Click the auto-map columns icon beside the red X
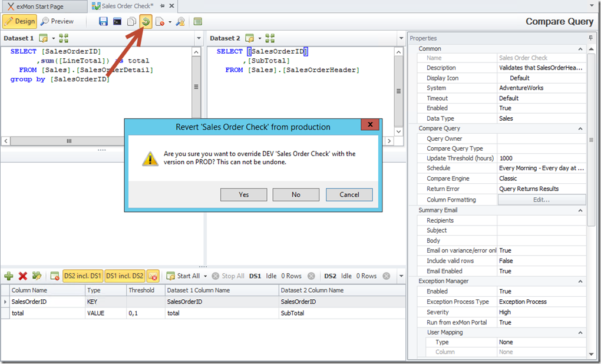This screenshot has width=601, height=364. [x=37, y=276]
